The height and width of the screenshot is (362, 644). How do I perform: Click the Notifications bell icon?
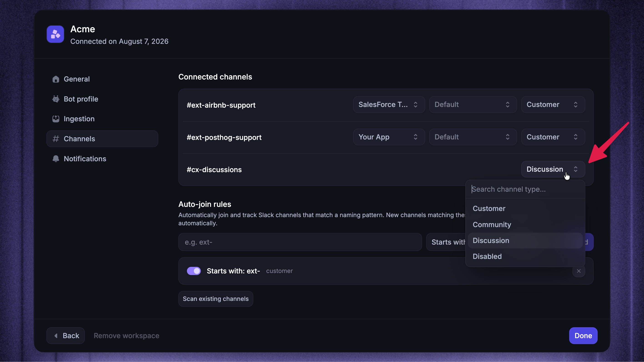click(x=56, y=159)
